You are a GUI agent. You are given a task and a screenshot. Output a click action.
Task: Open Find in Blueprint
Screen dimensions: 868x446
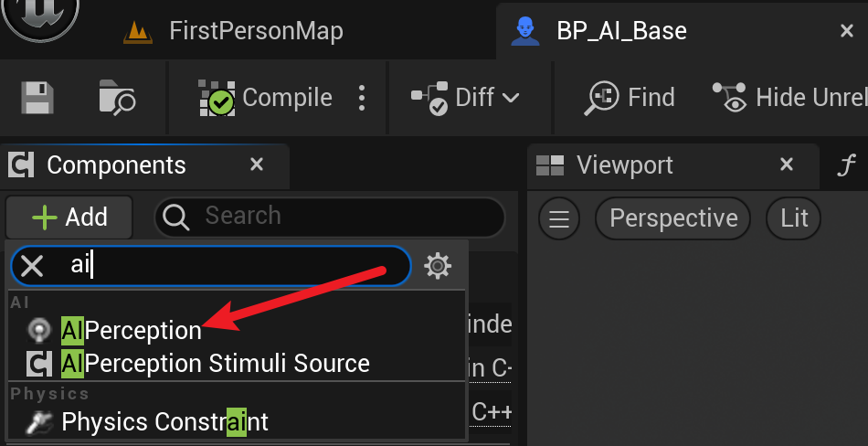pos(630,98)
